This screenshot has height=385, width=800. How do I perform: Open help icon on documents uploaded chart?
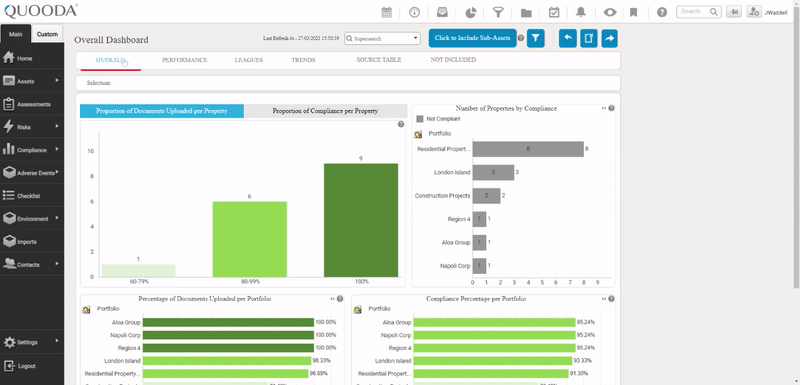click(401, 124)
